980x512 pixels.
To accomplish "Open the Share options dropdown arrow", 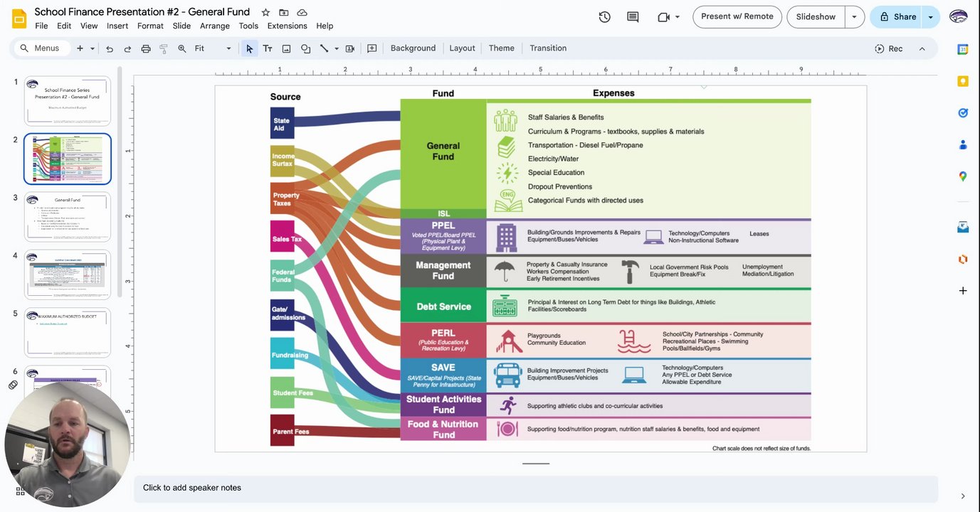I will point(930,17).
